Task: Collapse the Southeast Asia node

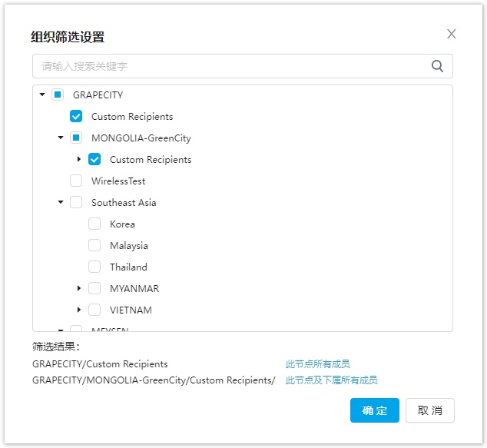Action: click(61, 202)
